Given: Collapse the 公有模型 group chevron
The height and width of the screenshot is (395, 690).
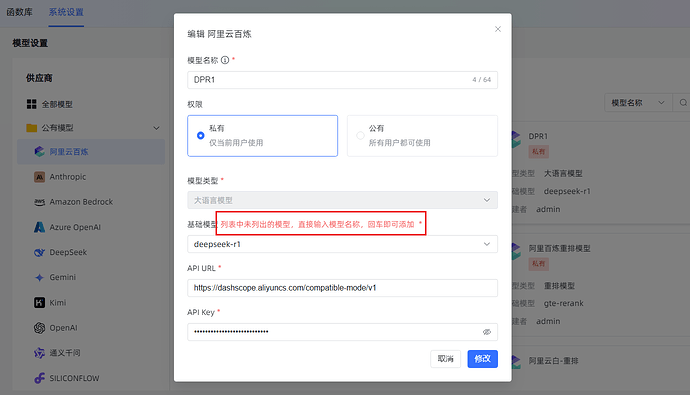Looking at the screenshot, I should pos(156,128).
